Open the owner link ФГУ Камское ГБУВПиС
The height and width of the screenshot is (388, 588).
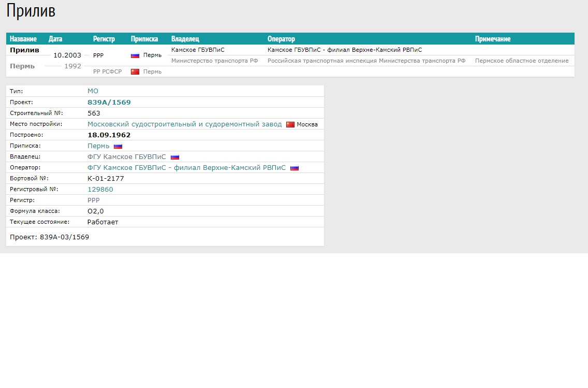click(127, 157)
